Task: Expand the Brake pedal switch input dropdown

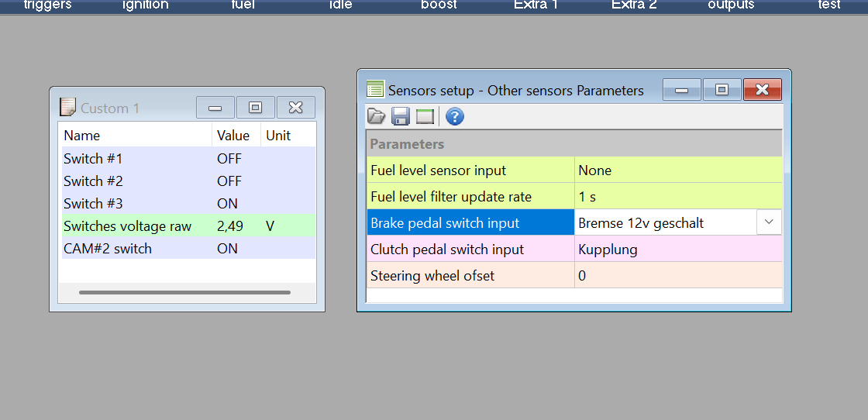Action: pyautogui.click(x=769, y=222)
